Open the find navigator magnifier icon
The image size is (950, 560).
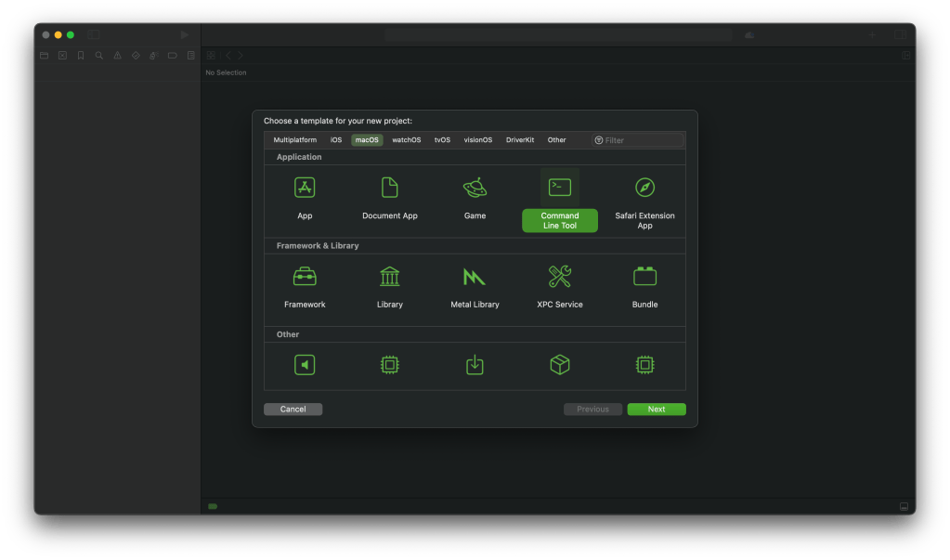coord(98,56)
